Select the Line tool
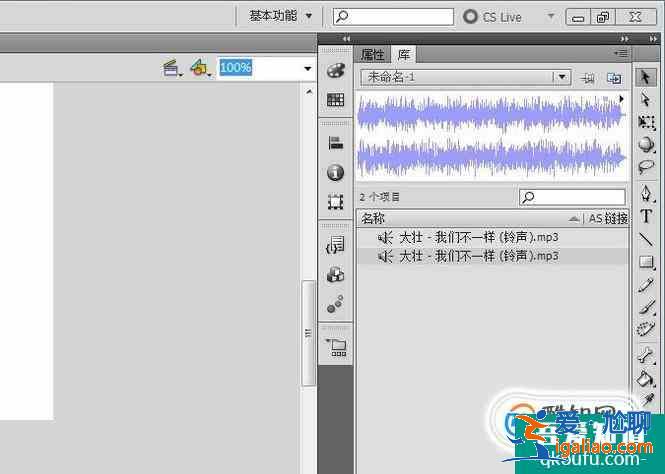 pyautogui.click(x=645, y=239)
